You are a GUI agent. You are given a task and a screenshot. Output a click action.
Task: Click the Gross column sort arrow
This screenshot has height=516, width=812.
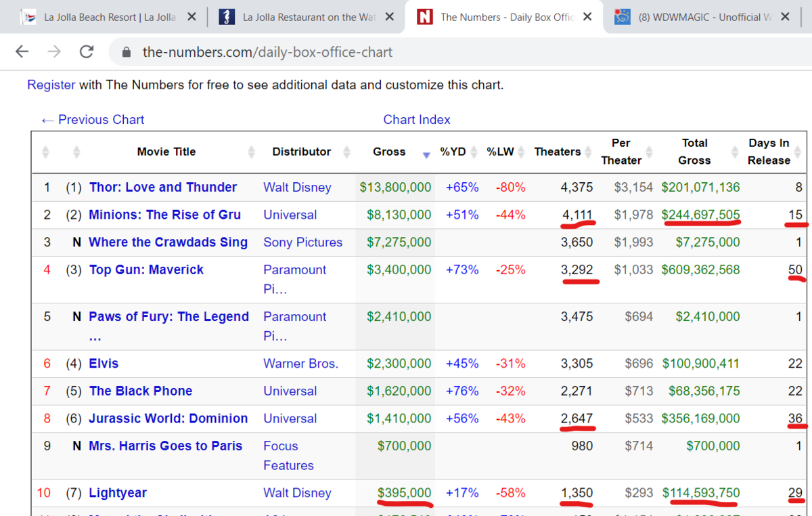tap(426, 155)
